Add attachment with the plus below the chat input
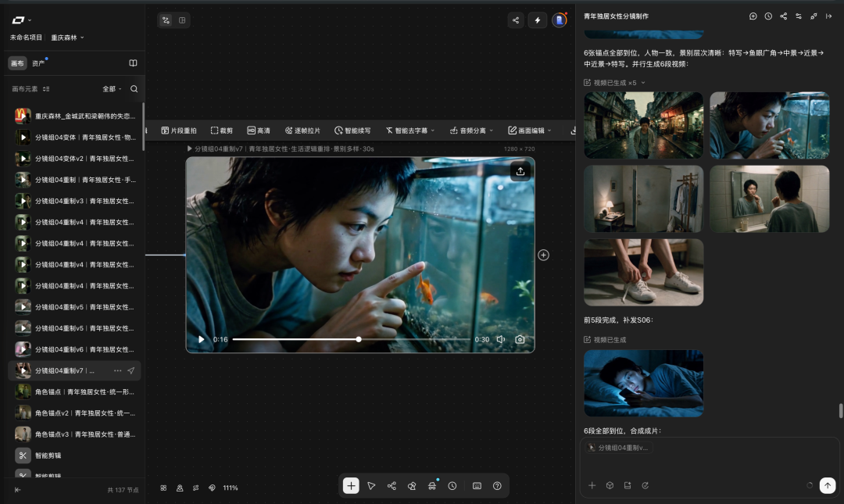844x504 pixels. (x=592, y=485)
